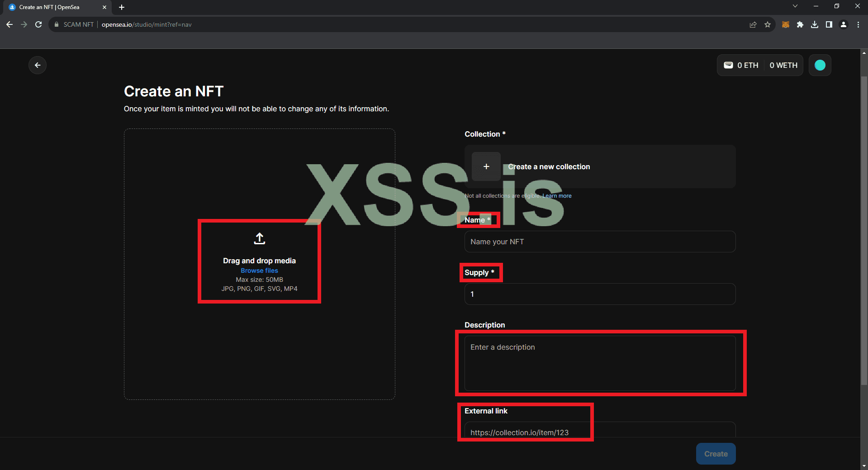868x470 pixels.
Task: Click the 0 WETH balance
Action: (783, 65)
